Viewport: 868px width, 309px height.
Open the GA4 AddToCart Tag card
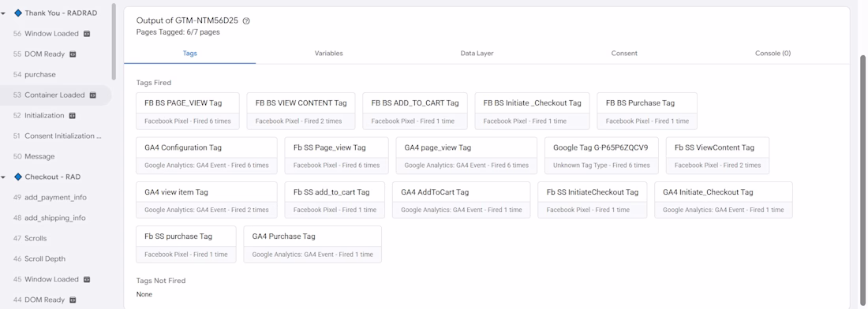click(x=462, y=200)
